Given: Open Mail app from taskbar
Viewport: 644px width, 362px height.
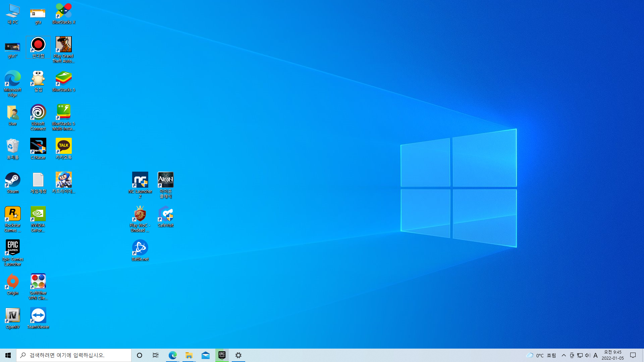Looking at the screenshot, I should tap(205, 355).
